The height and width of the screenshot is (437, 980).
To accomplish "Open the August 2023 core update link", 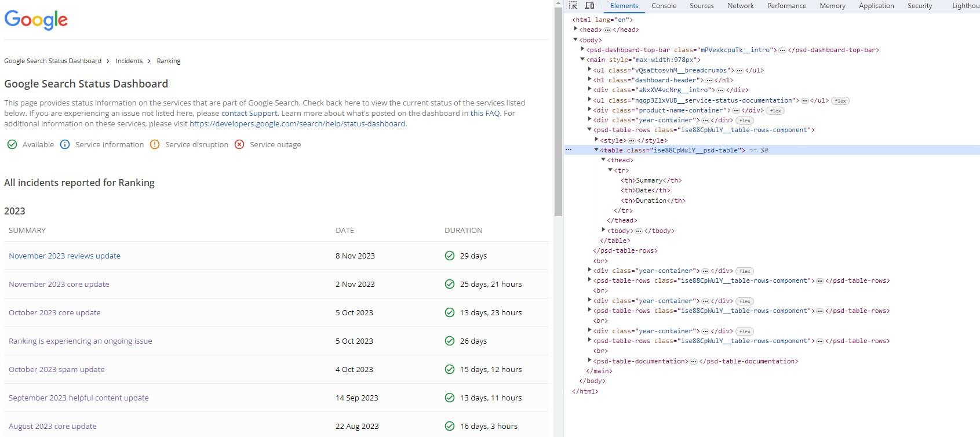I will tap(52, 426).
